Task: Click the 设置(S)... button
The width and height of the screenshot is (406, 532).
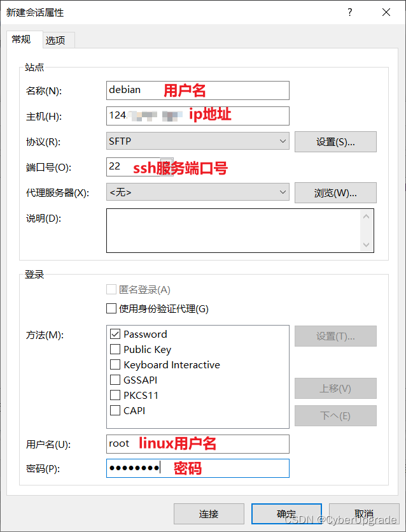Action: click(x=335, y=142)
